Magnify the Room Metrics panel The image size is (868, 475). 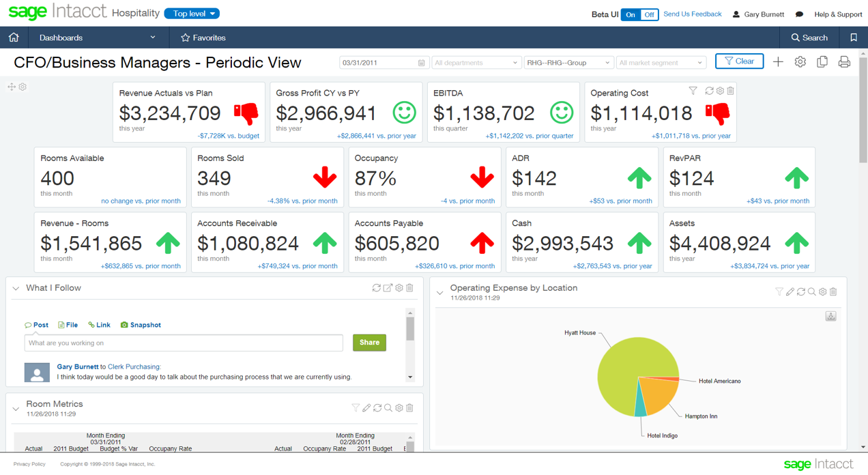388,408
